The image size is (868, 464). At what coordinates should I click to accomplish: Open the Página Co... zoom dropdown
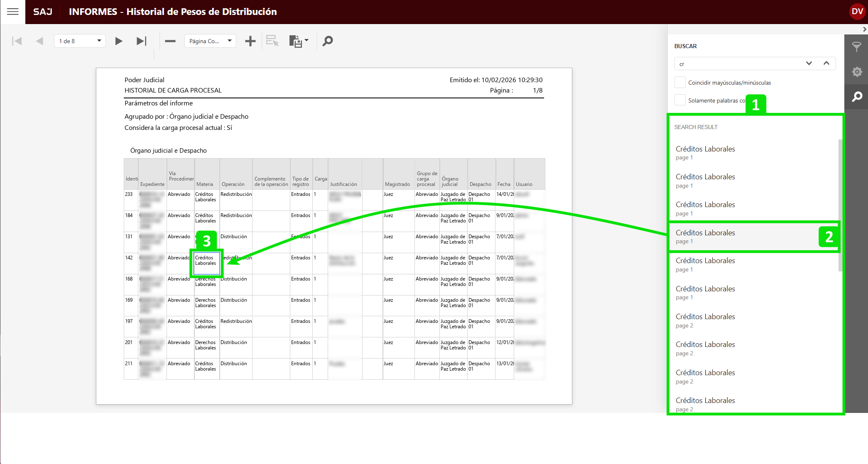tap(229, 41)
